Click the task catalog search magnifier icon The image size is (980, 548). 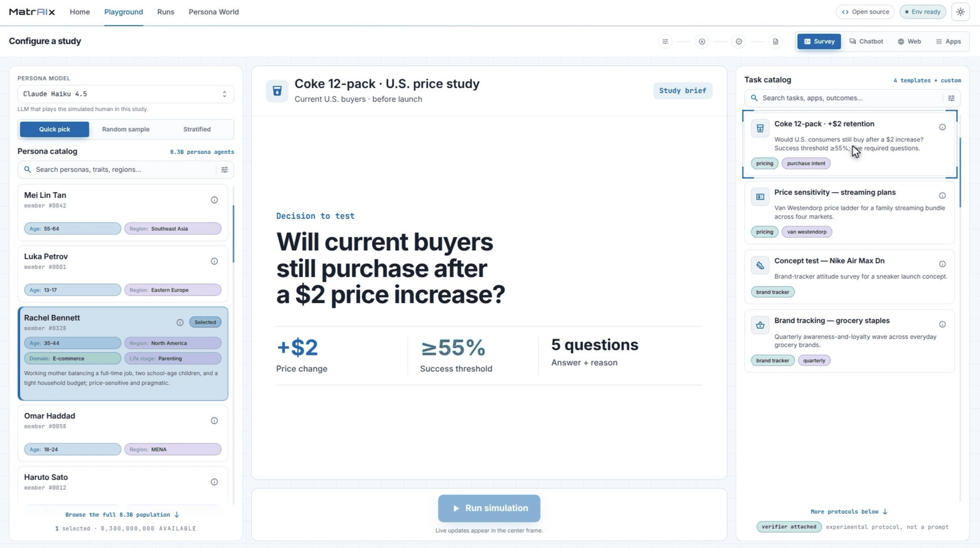(x=754, y=98)
